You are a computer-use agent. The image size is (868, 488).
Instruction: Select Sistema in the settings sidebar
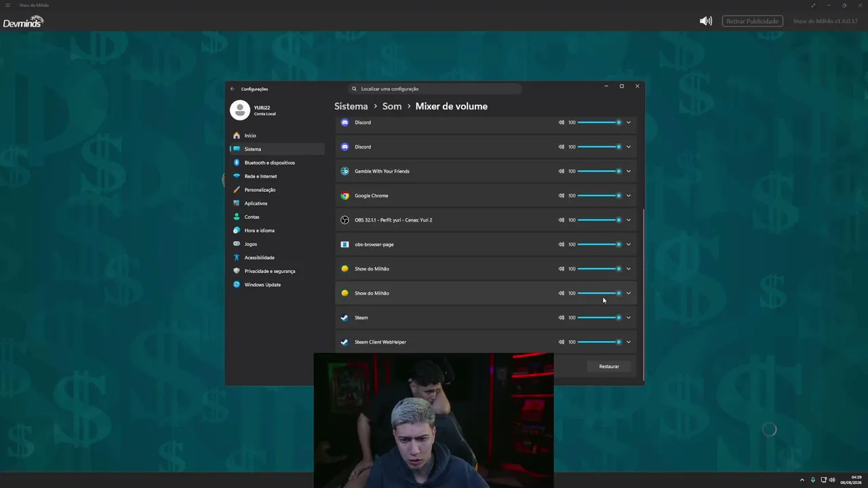pos(277,149)
